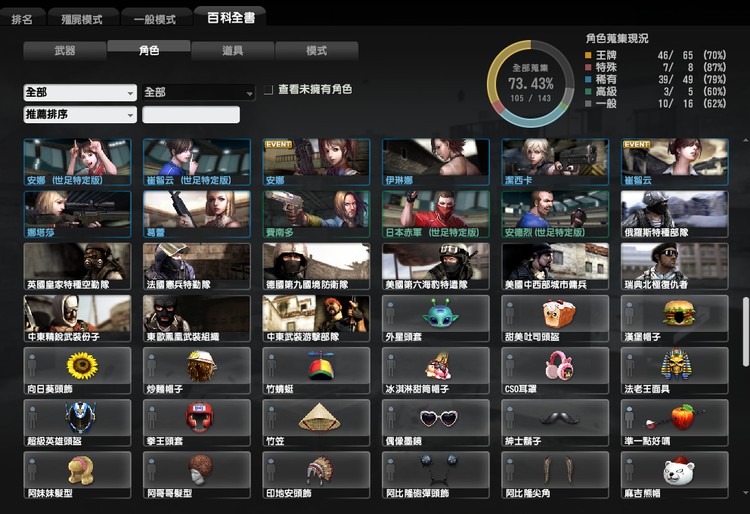Screen dimensions: 750x514
Task: Select the heart sunglasses 偶像墨鏡
Action: point(436,423)
